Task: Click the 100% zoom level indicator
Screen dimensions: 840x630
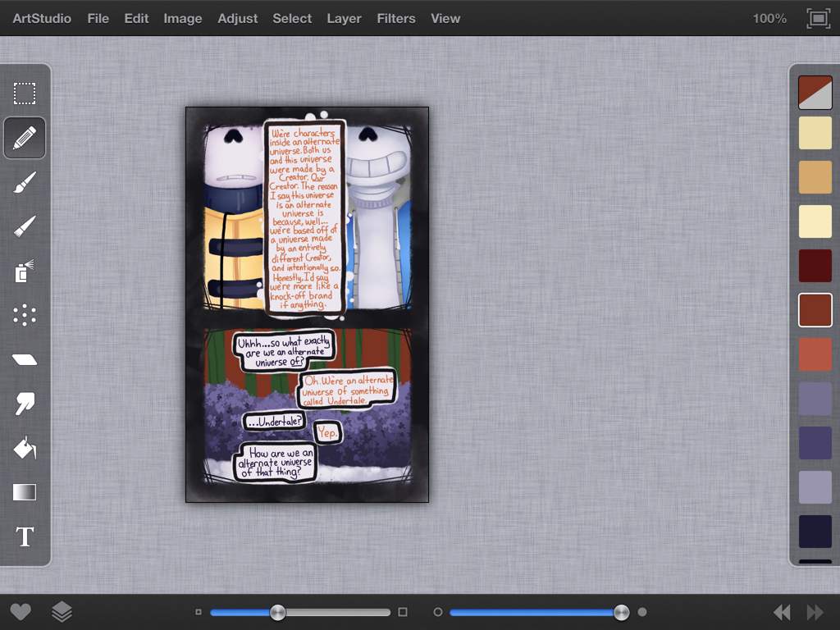Action: pos(769,18)
